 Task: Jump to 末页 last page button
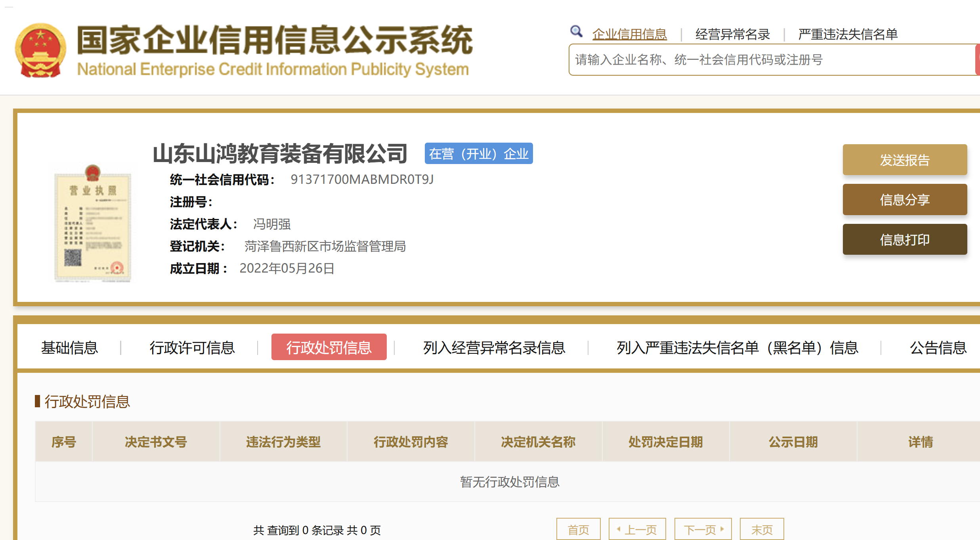point(762,529)
